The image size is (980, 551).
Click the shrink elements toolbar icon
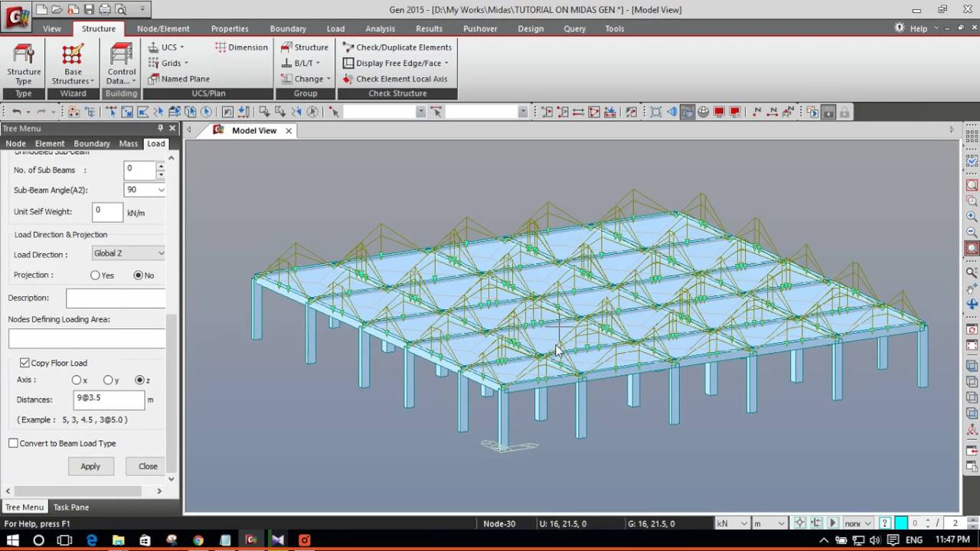pyautogui.click(x=656, y=112)
